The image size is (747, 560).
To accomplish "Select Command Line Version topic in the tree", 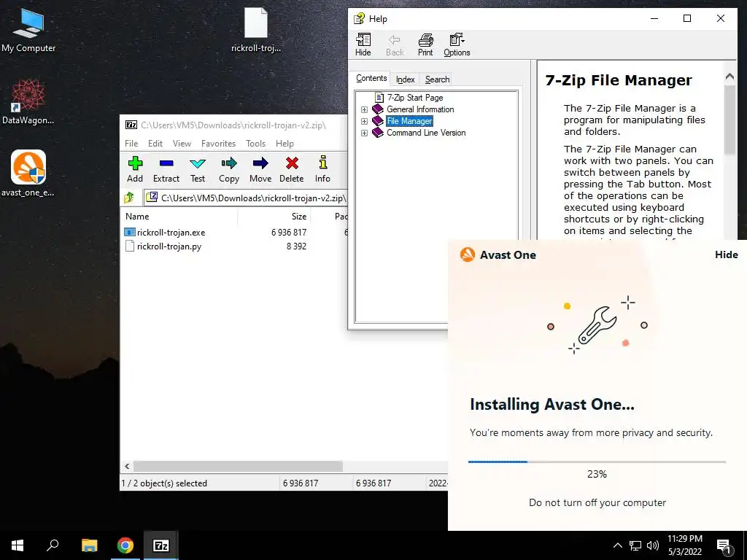I will [x=426, y=133].
